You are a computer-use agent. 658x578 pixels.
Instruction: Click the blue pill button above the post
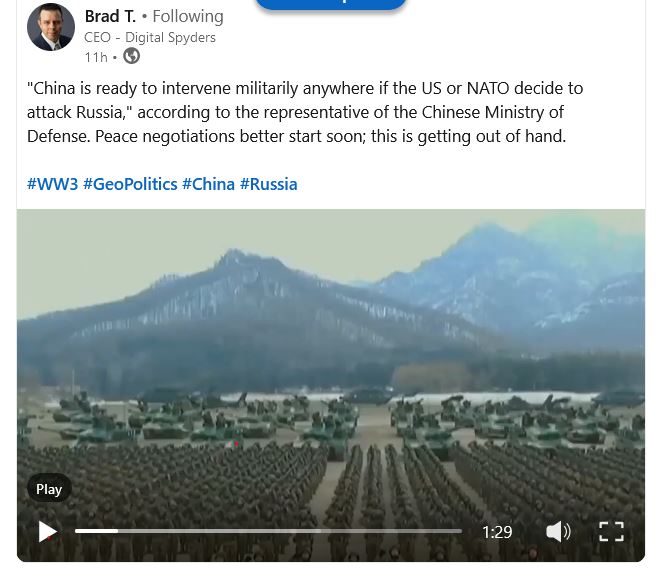331,4
